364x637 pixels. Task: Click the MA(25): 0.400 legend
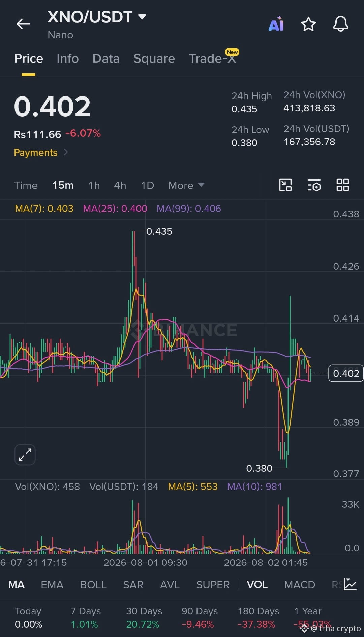(x=115, y=209)
